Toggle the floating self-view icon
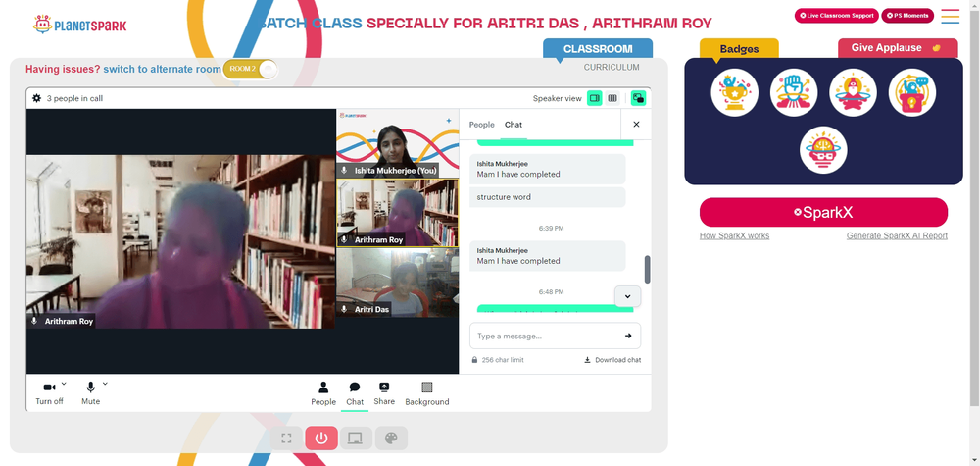 click(x=638, y=98)
